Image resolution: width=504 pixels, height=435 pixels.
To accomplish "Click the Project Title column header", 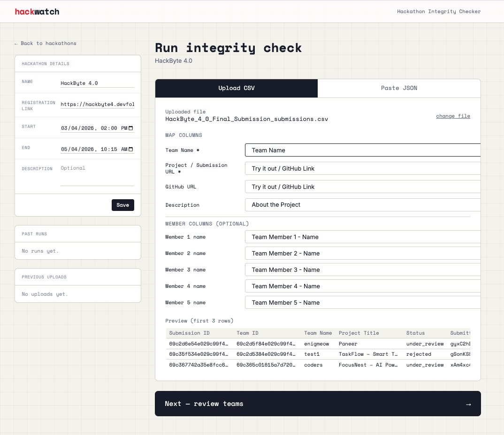I will point(359,333).
